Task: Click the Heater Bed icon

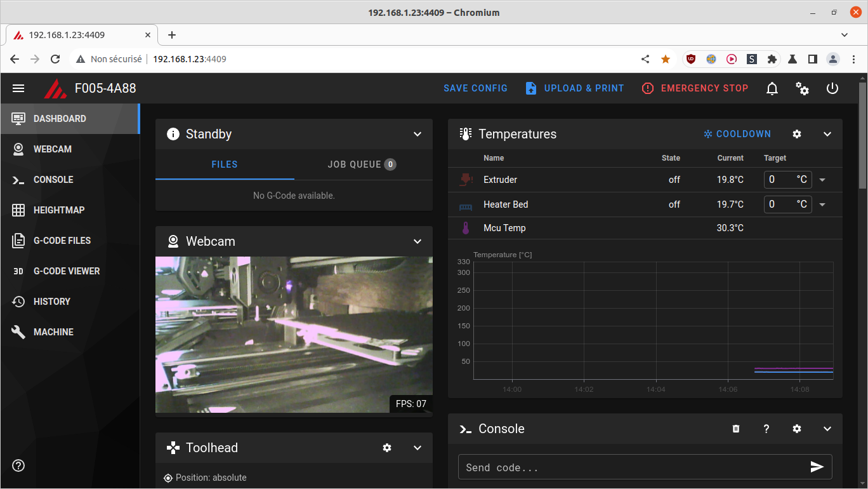Action: [466, 205]
